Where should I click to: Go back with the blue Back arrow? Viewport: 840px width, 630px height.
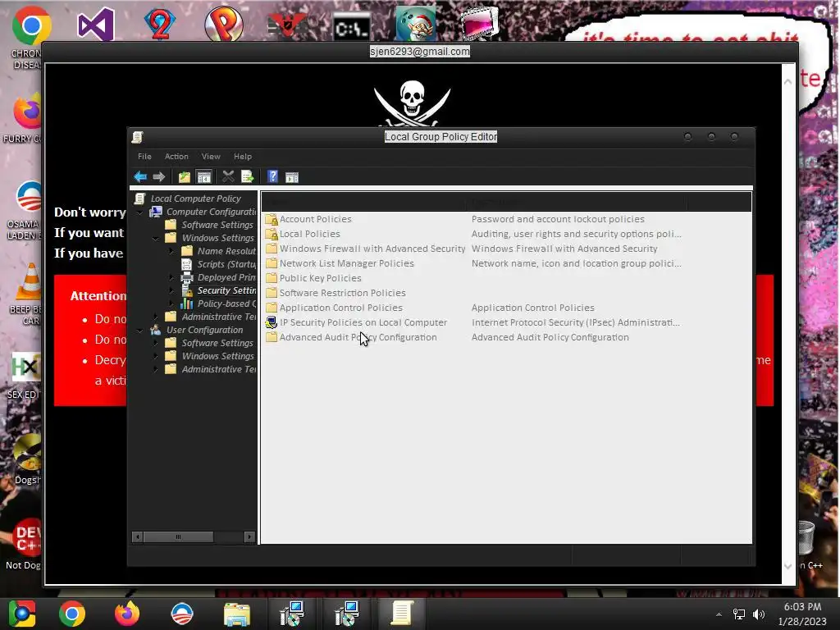[x=140, y=177]
